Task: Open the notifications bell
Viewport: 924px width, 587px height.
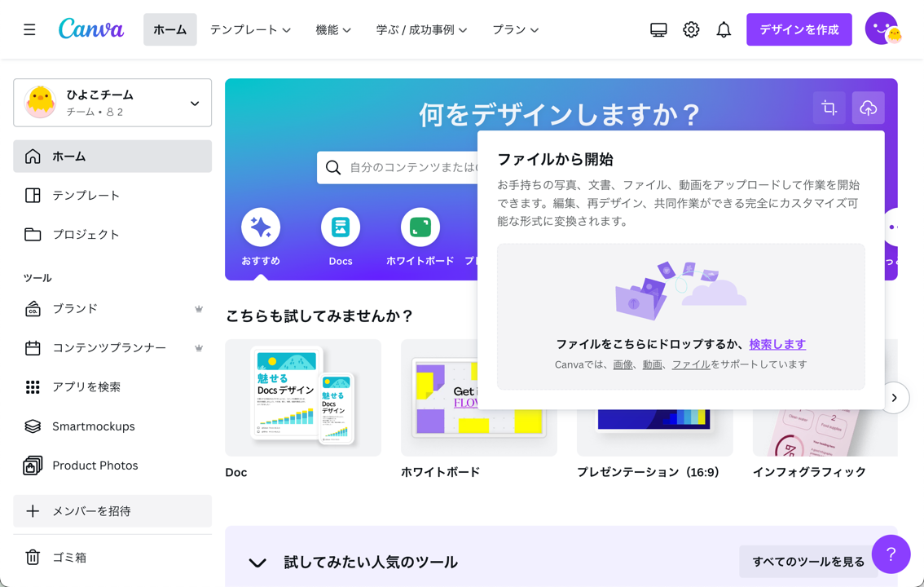Action: click(x=724, y=29)
